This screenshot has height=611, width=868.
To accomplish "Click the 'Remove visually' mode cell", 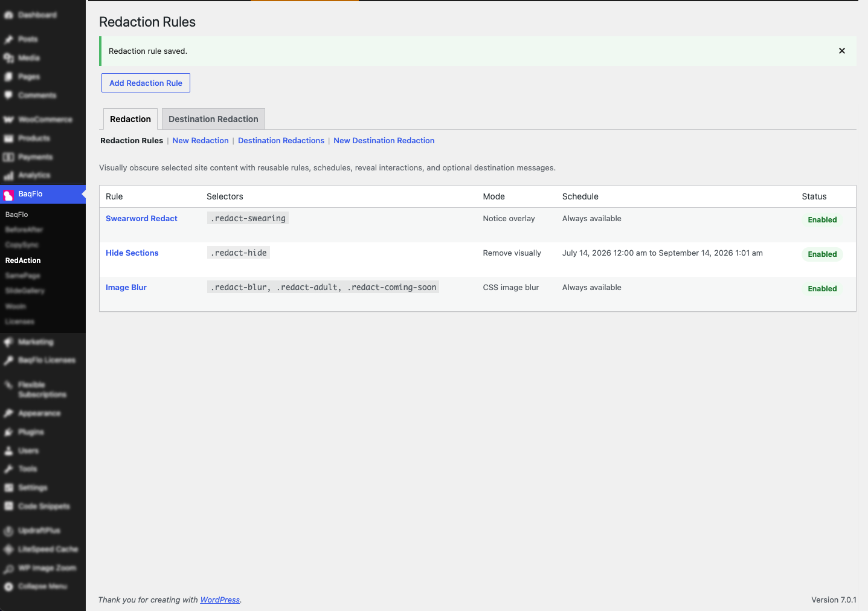I will (x=512, y=253).
